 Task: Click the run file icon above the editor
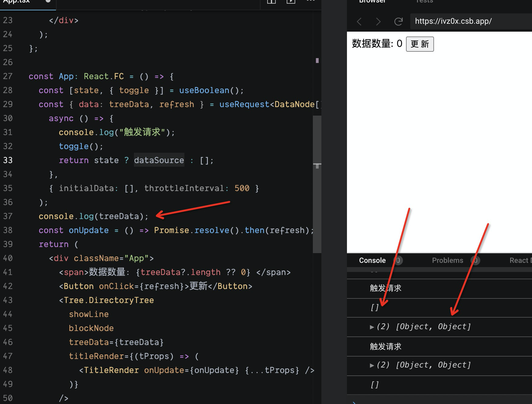point(291,2)
